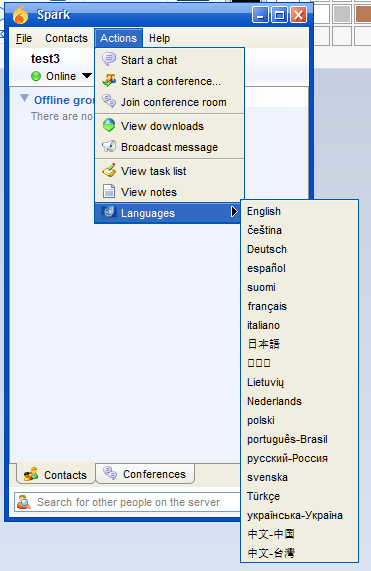371x571 pixels.
Task: Click the Conferences tab chat icon
Action: click(110, 473)
